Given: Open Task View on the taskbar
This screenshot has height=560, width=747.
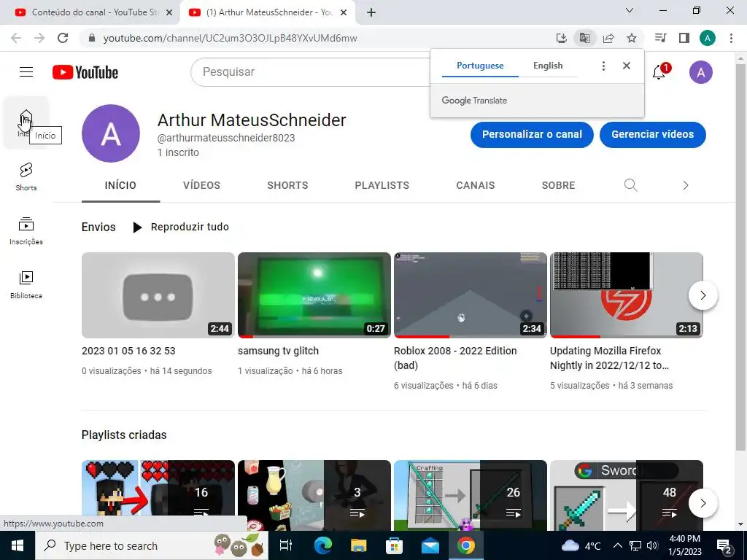Looking at the screenshot, I should [286, 545].
